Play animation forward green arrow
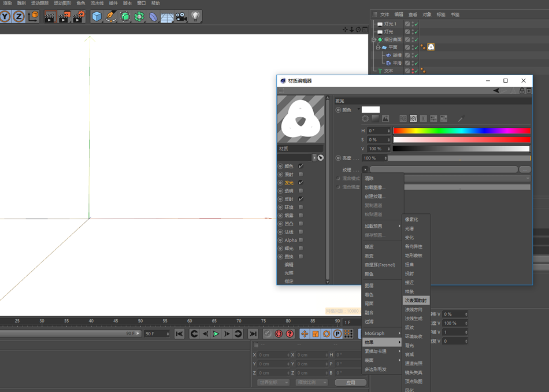Screen dimensions: 549x392 click(216, 334)
